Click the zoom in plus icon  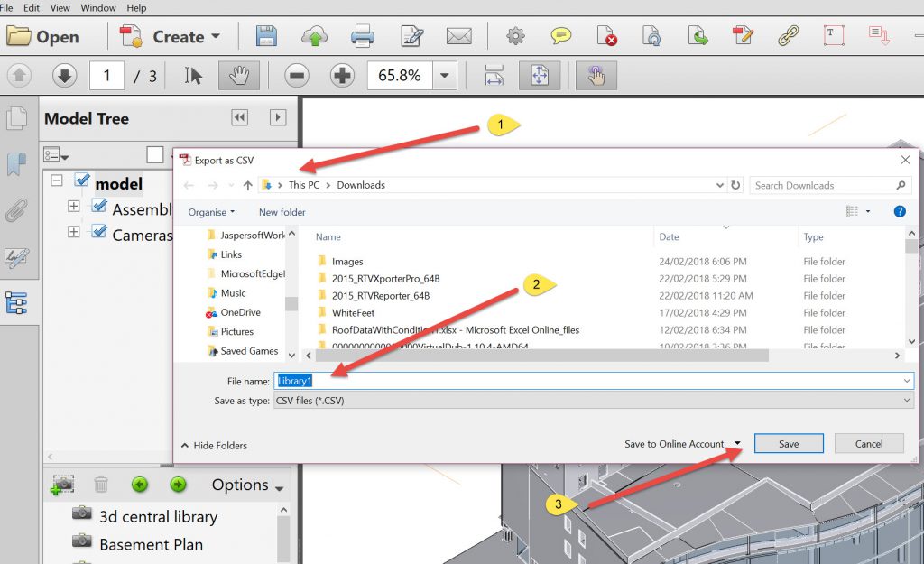(x=342, y=76)
